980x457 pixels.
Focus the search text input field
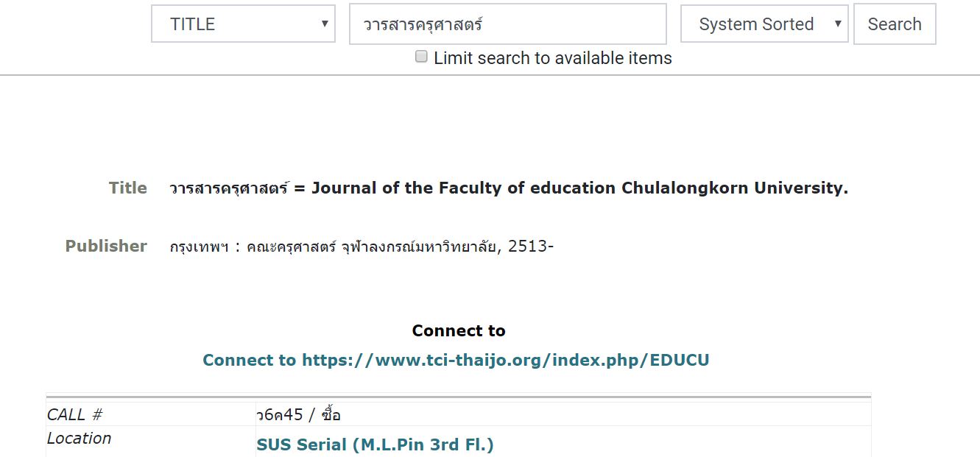coord(508,24)
